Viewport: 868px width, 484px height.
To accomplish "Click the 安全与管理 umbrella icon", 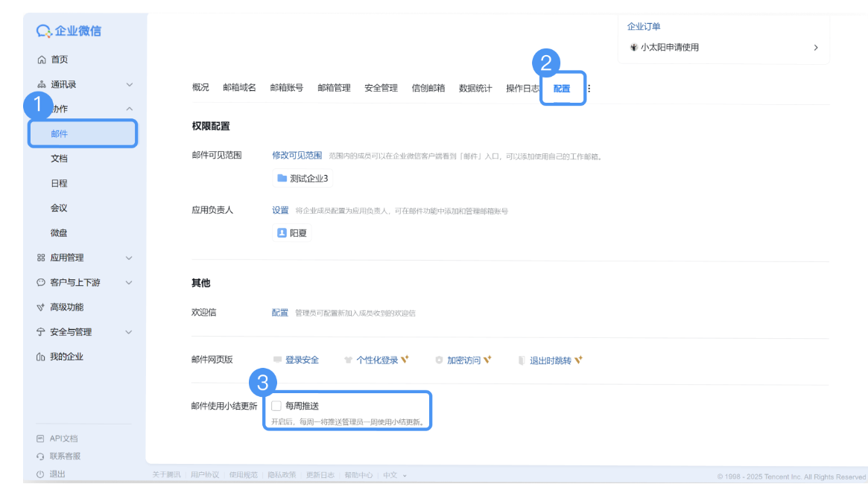I will tap(40, 332).
